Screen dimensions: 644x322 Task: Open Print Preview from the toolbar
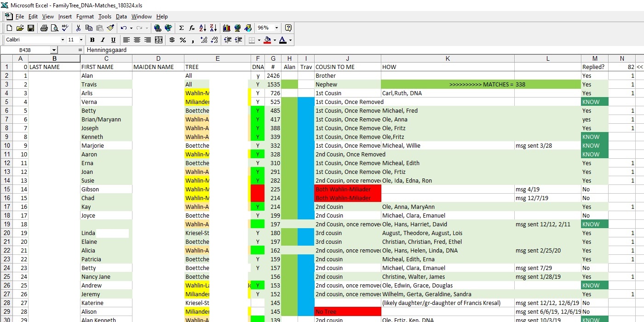54,28
